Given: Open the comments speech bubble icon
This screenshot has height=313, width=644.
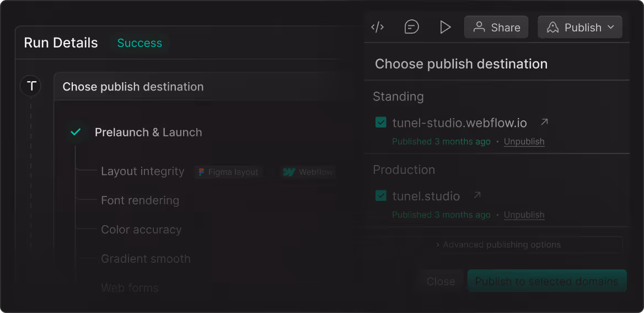Looking at the screenshot, I should tap(411, 27).
